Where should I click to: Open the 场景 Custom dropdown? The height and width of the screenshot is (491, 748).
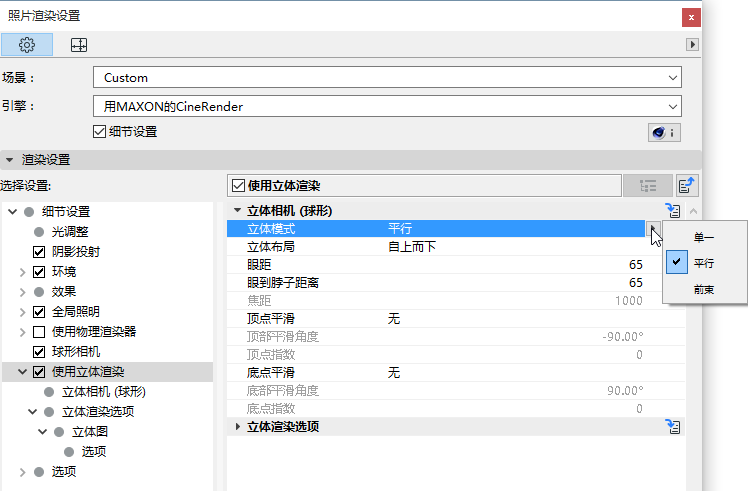click(387, 77)
